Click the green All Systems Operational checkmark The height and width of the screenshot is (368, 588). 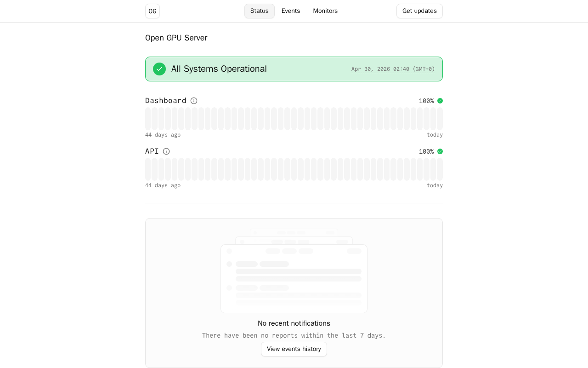tap(159, 69)
